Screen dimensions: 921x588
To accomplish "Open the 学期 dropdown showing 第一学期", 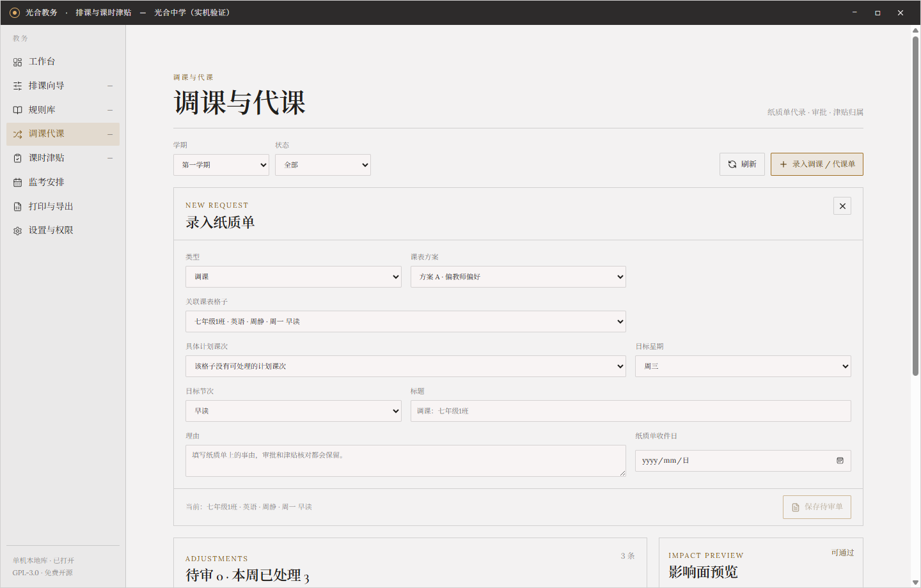I will click(221, 165).
